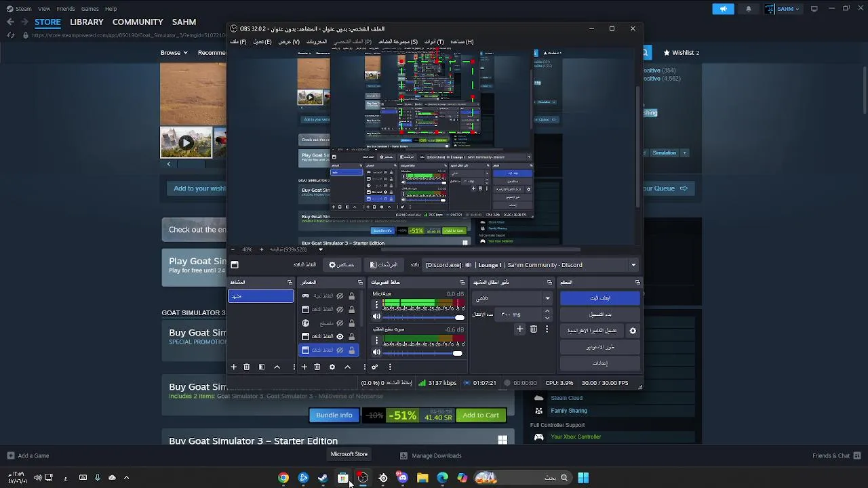Open Discord from the taskbar
This screenshot has width=868, height=488.
point(403,478)
